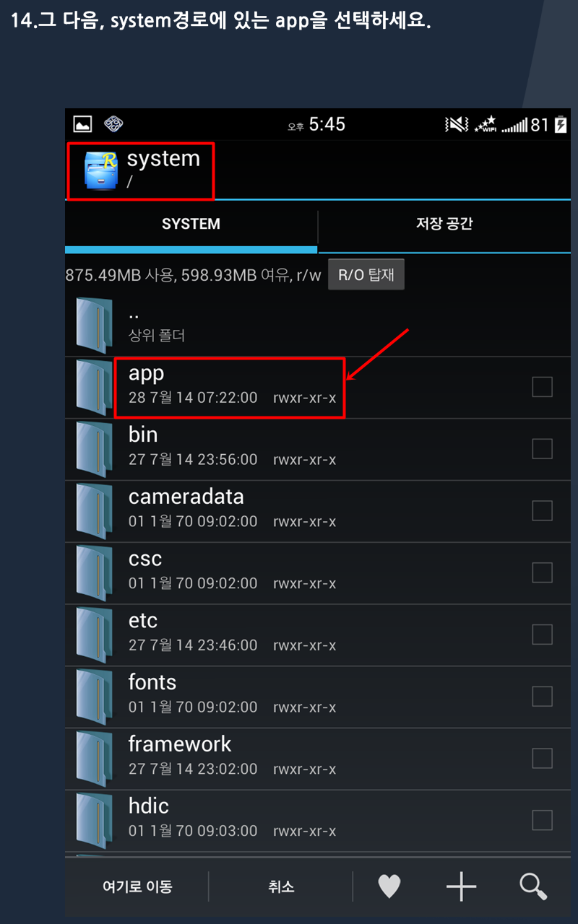
Task: Tap the Root Explorer app icon
Action: click(100, 171)
